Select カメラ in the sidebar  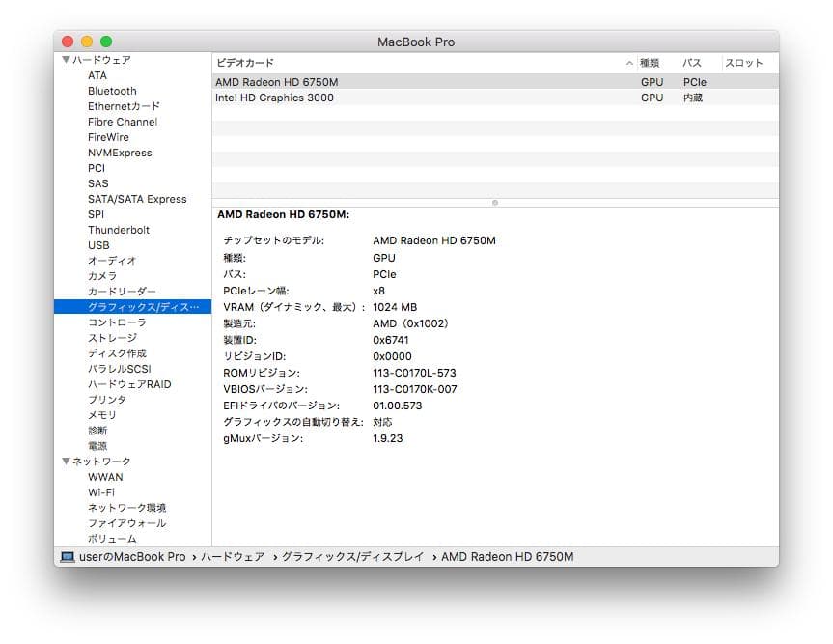(102, 276)
